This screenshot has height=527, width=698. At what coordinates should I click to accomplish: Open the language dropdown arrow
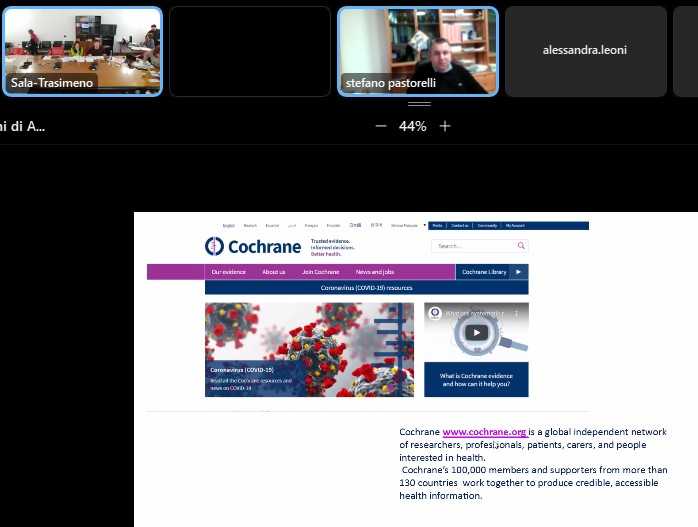425,225
